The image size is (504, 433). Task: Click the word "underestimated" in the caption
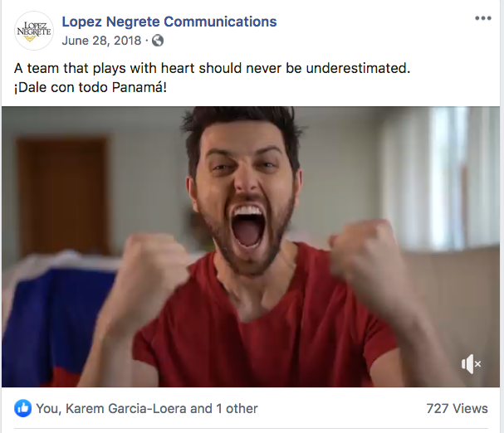tap(358, 68)
